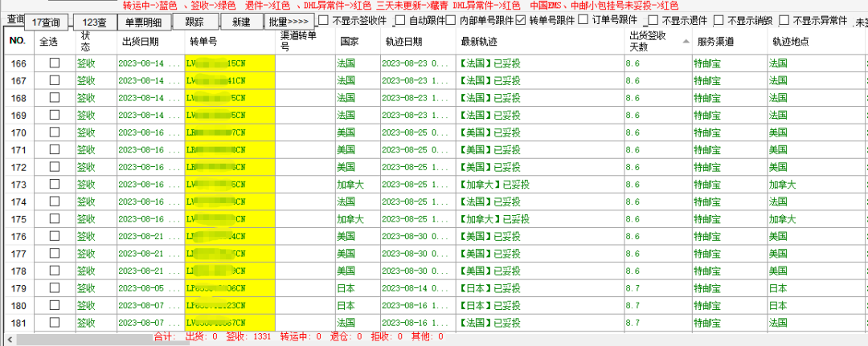
Task: Check the row 181 checkbox
Action: (55, 322)
